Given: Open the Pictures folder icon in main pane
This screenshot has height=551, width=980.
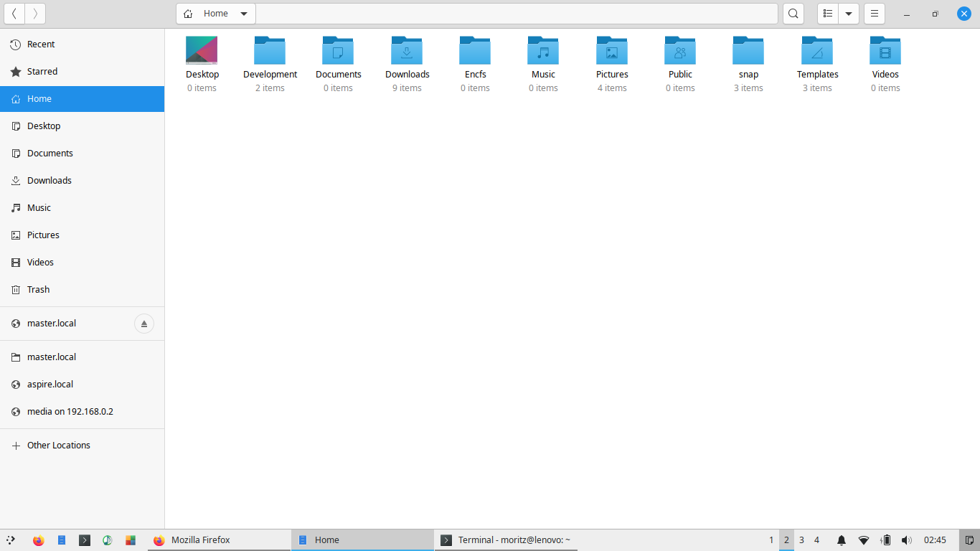Looking at the screenshot, I should (612, 50).
